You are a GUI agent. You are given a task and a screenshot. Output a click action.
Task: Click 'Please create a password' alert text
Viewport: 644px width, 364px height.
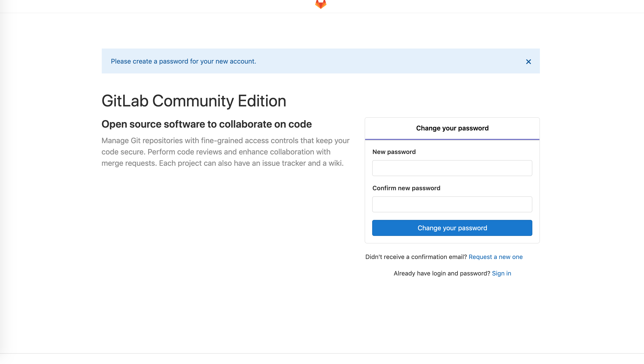coord(183,61)
